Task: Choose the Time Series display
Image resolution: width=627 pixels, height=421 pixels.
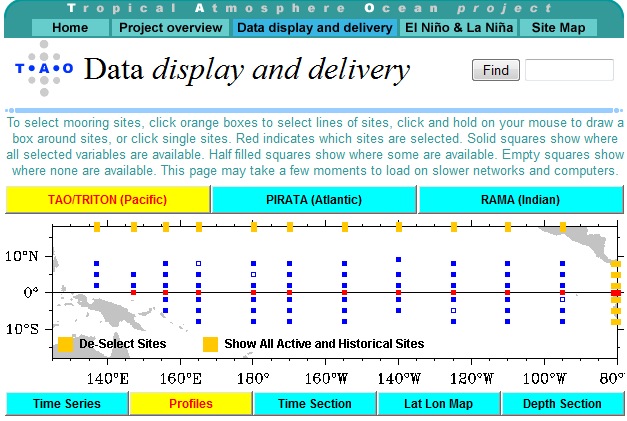Action: click(x=67, y=404)
